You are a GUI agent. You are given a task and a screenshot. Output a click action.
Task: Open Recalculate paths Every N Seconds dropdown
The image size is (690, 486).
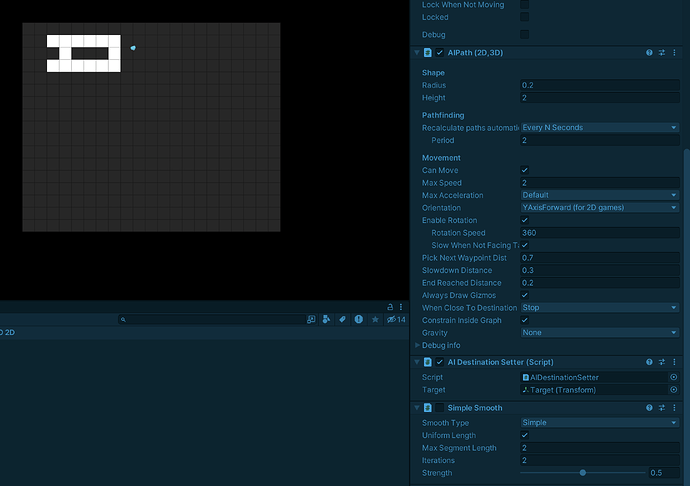point(599,128)
